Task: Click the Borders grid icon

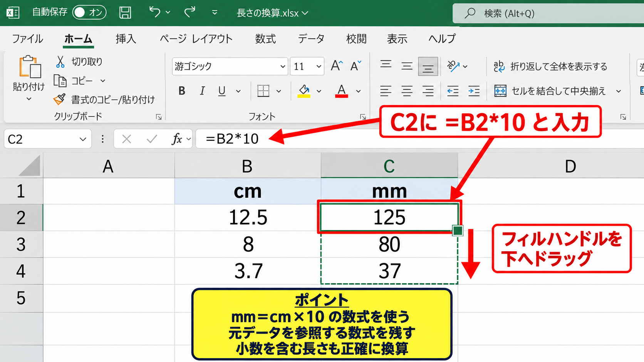Action: point(263,91)
